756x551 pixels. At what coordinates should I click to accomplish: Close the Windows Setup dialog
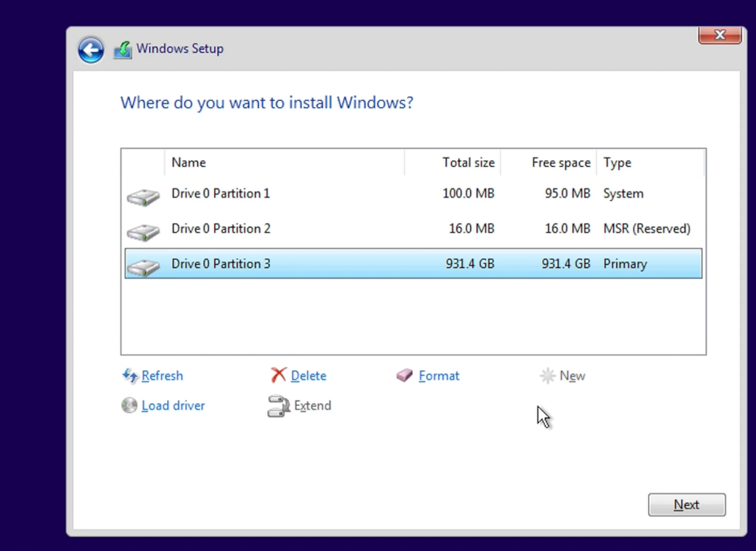click(x=720, y=35)
